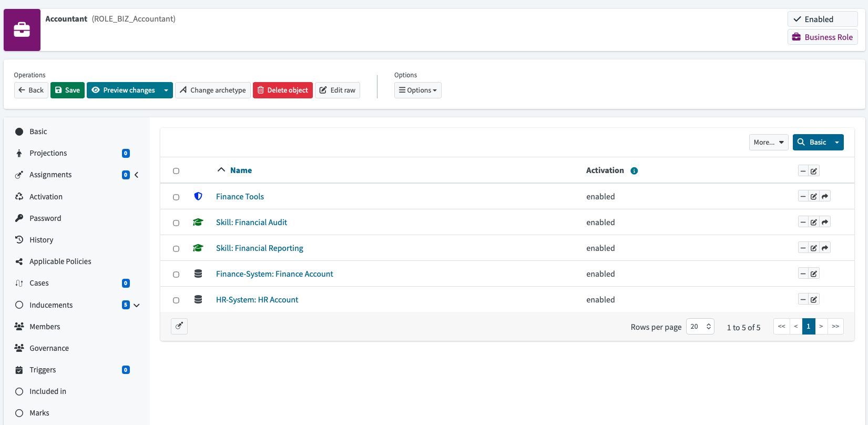Go to the Applicable Policies section
Screen dimensions: 868x425
point(60,261)
